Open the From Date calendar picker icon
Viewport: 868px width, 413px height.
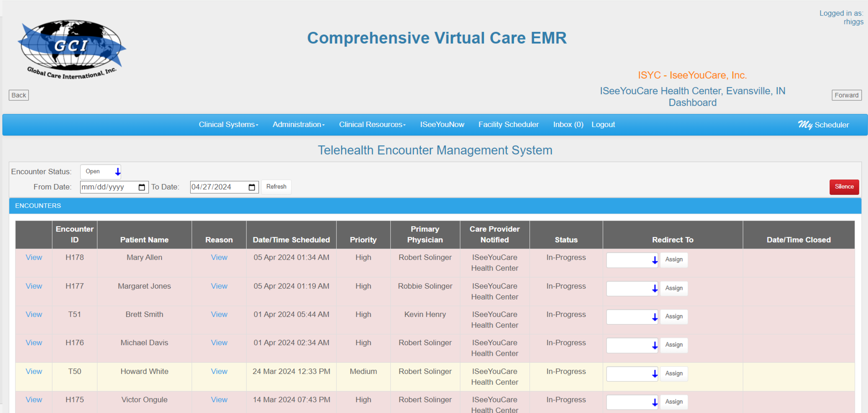142,187
